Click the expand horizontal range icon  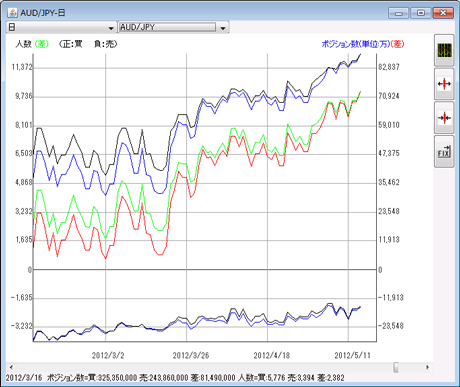[444, 84]
